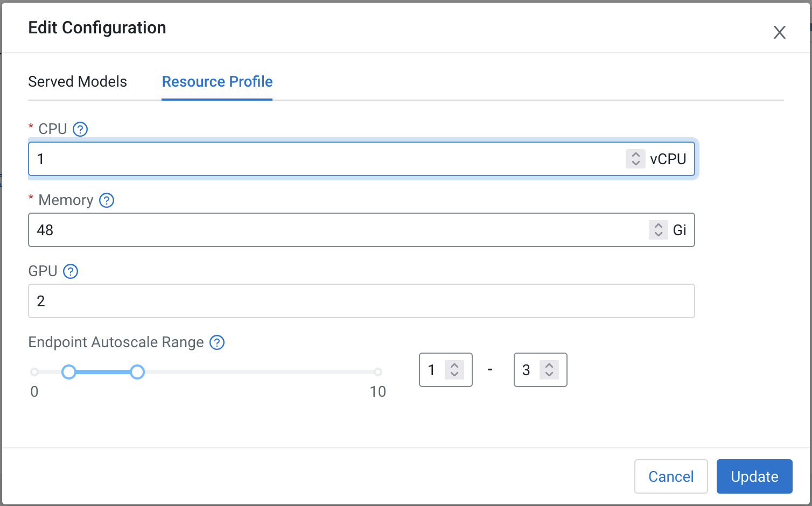Click the autoscale slider's right handle
The width and height of the screenshot is (812, 506).
tap(137, 372)
